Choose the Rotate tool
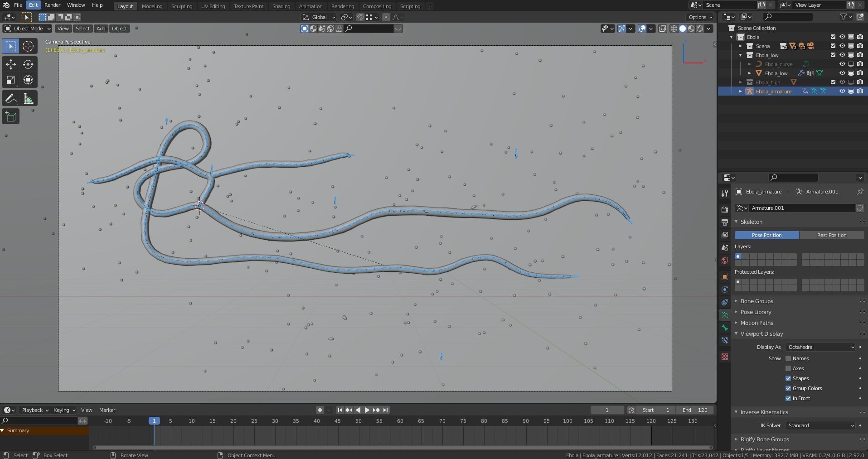 [28, 64]
